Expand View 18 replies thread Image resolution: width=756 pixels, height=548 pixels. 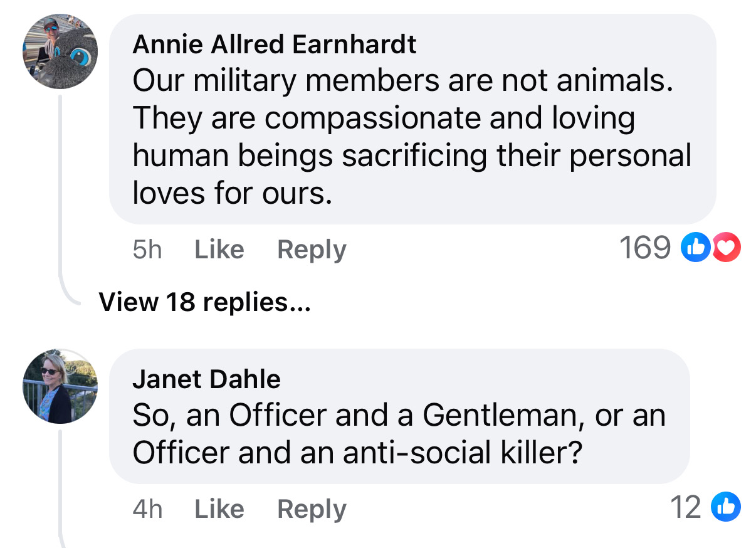point(204,302)
